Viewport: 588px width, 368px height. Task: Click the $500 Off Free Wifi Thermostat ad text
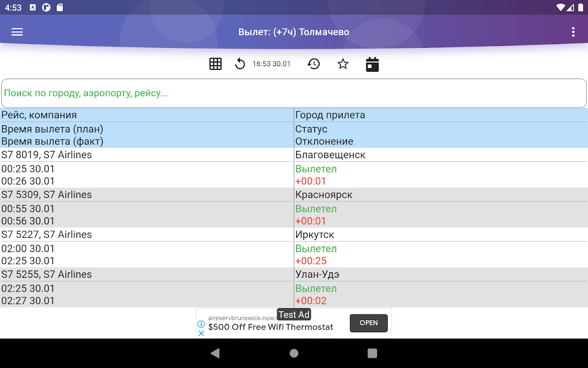271,327
